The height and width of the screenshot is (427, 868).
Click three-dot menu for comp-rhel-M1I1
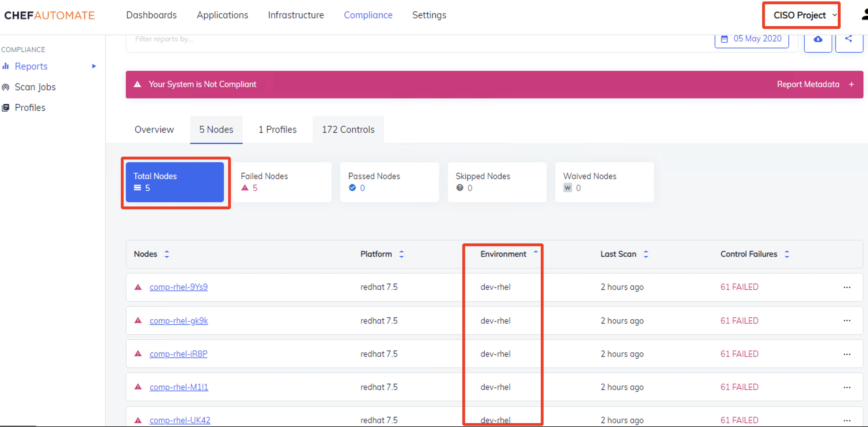tap(847, 387)
